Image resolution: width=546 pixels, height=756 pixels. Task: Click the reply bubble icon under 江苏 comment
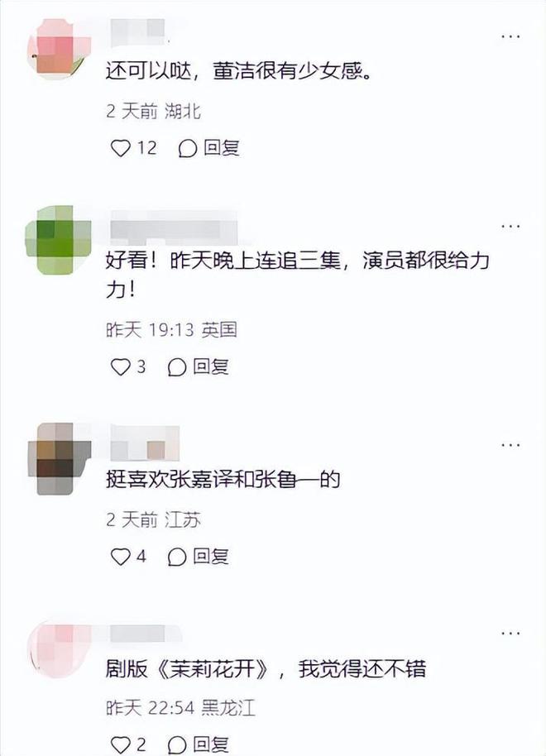click(177, 557)
